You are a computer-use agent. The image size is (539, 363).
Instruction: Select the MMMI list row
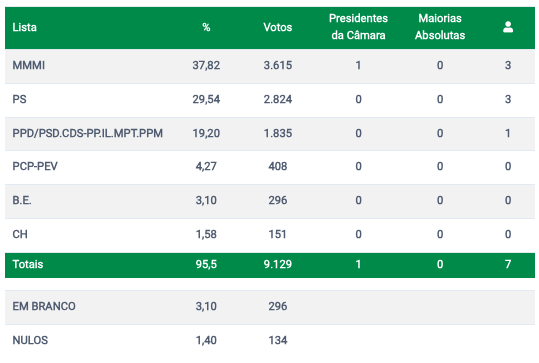click(x=270, y=65)
